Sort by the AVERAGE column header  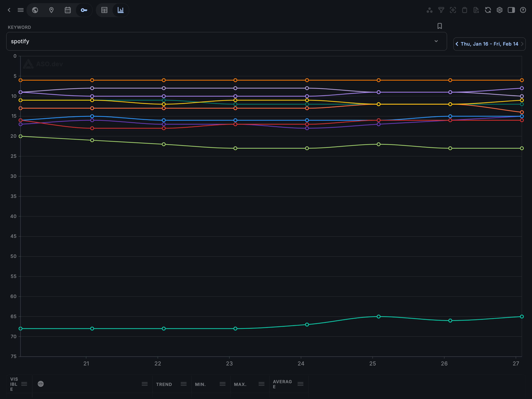(x=282, y=384)
